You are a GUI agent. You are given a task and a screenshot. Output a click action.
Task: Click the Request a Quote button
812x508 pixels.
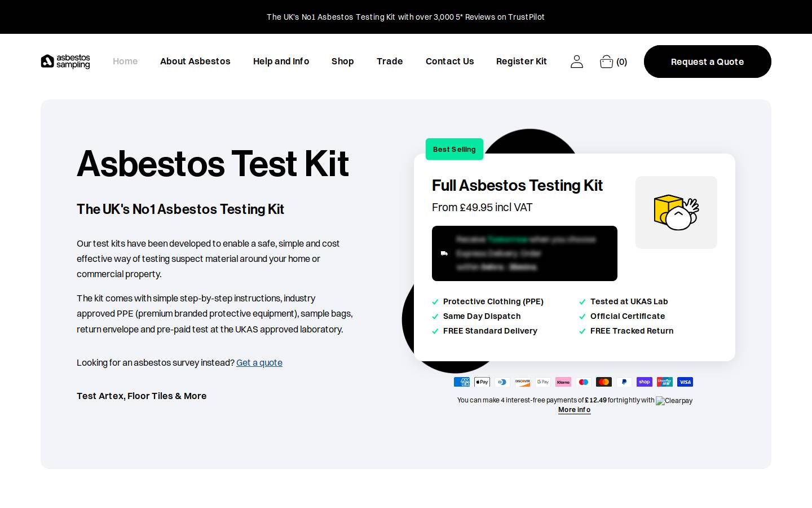(707, 62)
